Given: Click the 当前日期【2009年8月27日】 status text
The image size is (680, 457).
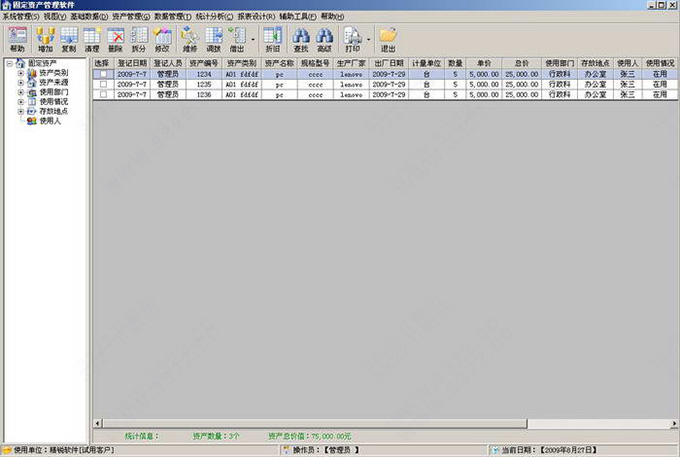Looking at the screenshot, I should [549, 450].
